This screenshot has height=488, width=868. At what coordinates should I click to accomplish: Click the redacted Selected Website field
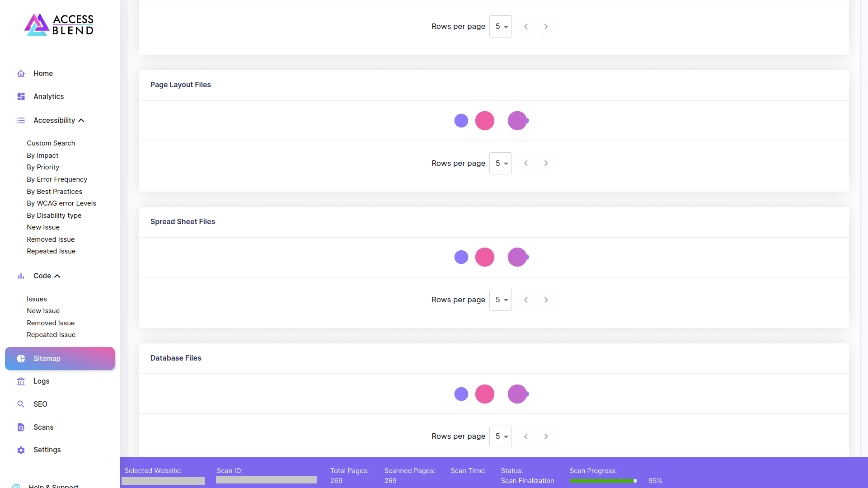(x=163, y=481)
